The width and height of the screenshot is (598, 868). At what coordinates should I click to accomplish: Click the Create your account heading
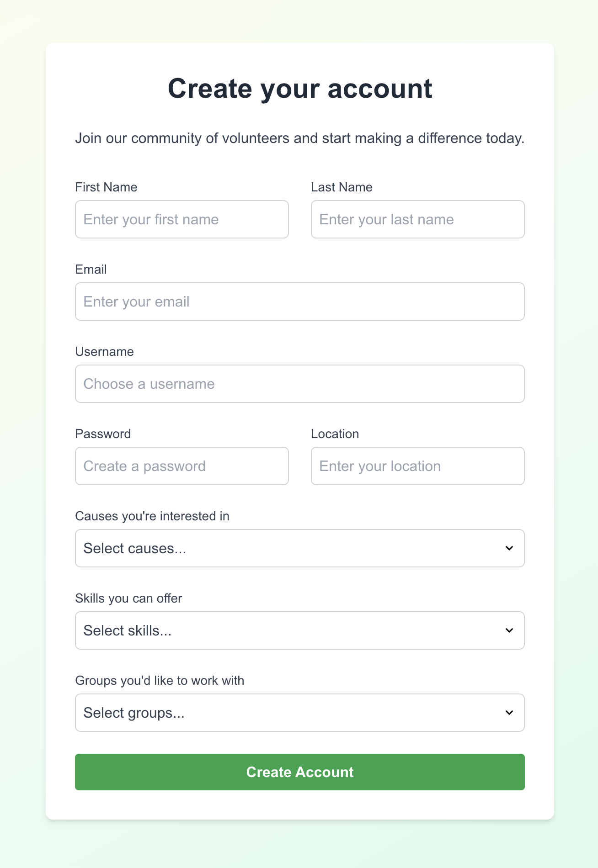[300, 88]
